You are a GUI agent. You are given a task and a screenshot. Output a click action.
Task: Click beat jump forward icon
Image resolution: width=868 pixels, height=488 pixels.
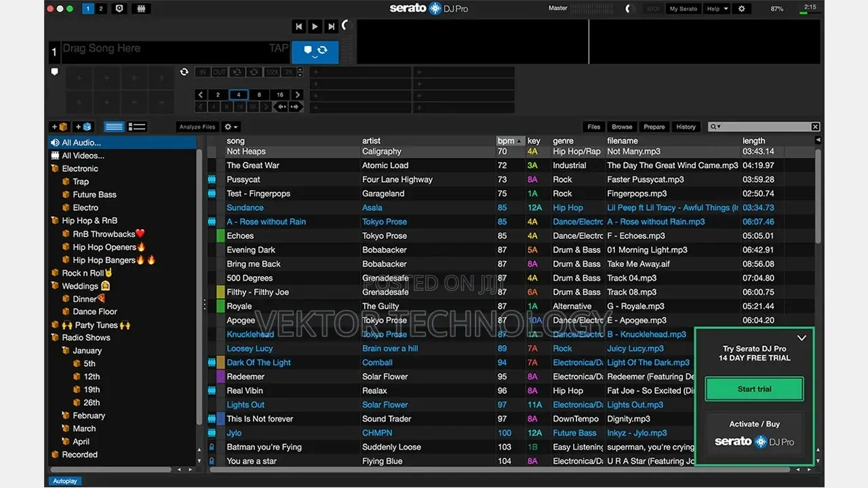(x=296, y=107)
